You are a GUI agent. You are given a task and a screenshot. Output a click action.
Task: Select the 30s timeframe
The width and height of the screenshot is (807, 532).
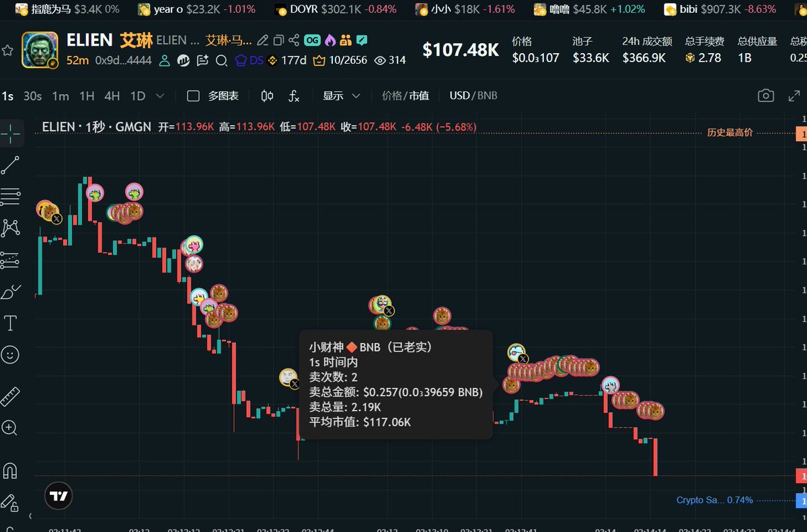(32, 96)
